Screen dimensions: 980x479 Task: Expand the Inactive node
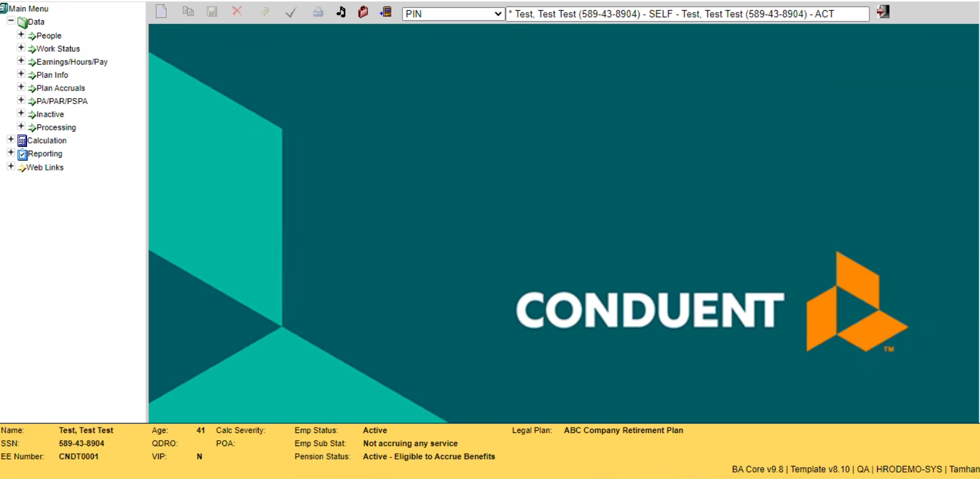tap(21, 114)
